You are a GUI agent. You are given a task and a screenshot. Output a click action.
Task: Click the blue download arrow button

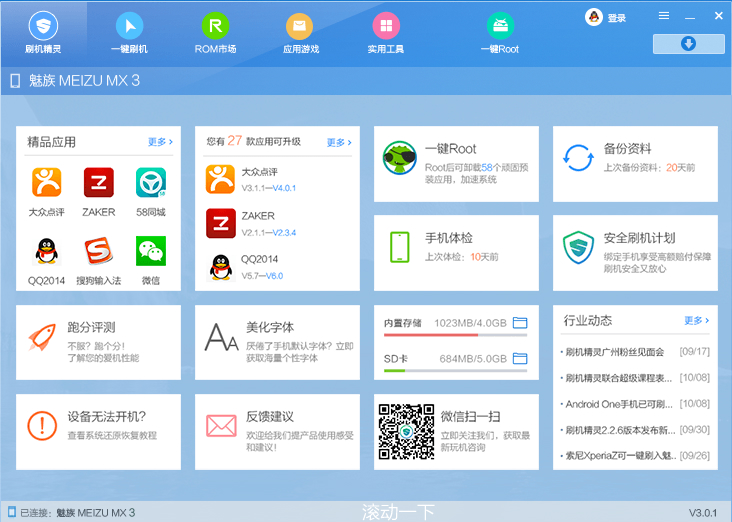click(x=689, y=44)
